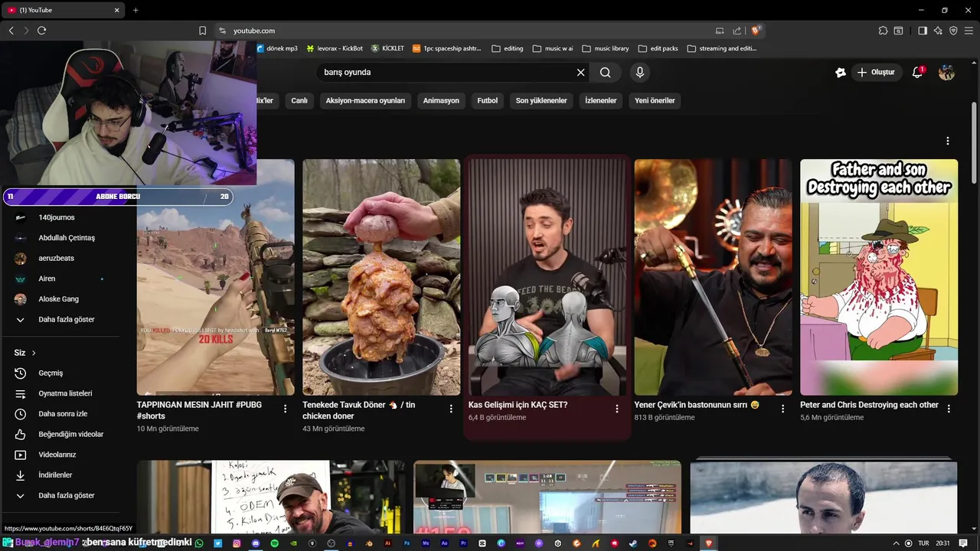
Task: Click the Oluştur create button
Action: 875,72
